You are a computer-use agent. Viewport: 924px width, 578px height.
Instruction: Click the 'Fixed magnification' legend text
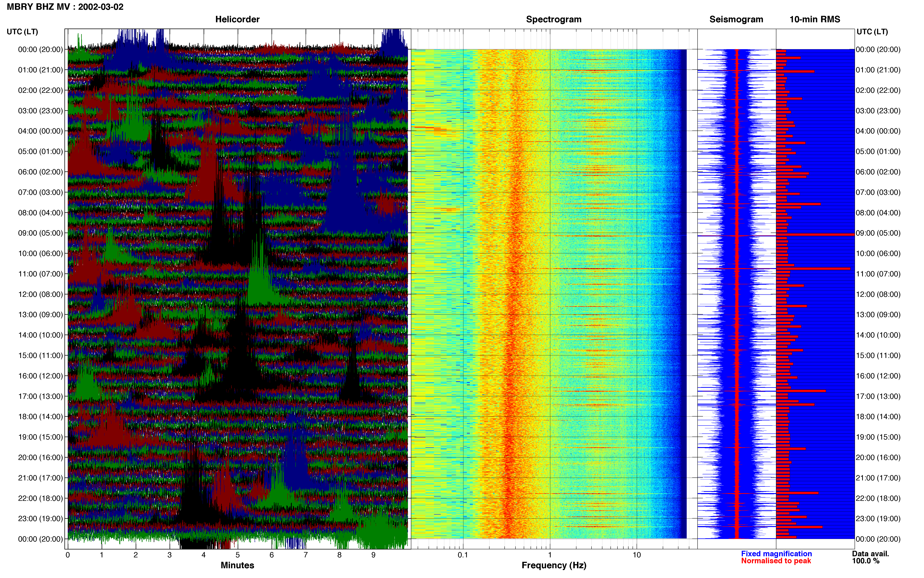[776, 554]
